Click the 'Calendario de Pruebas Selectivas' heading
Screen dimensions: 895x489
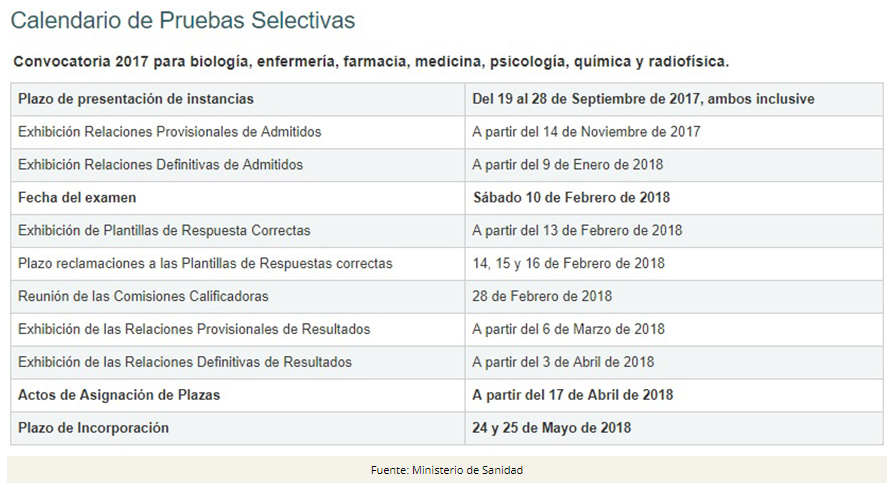[x=182, y=20]
